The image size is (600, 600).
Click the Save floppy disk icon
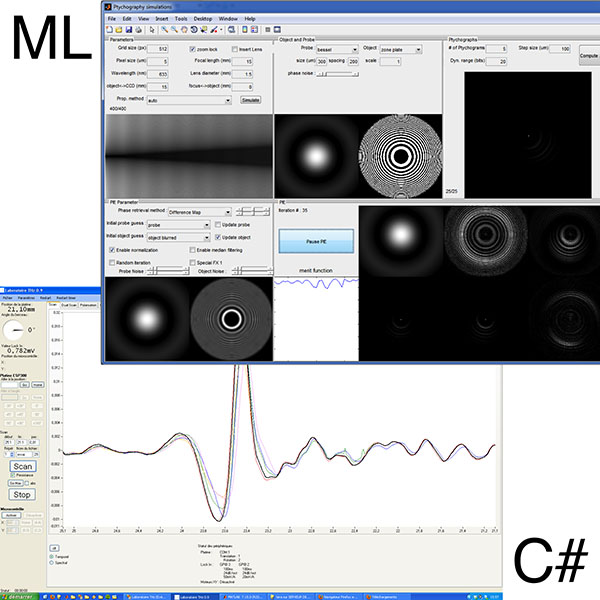(129, 29)
